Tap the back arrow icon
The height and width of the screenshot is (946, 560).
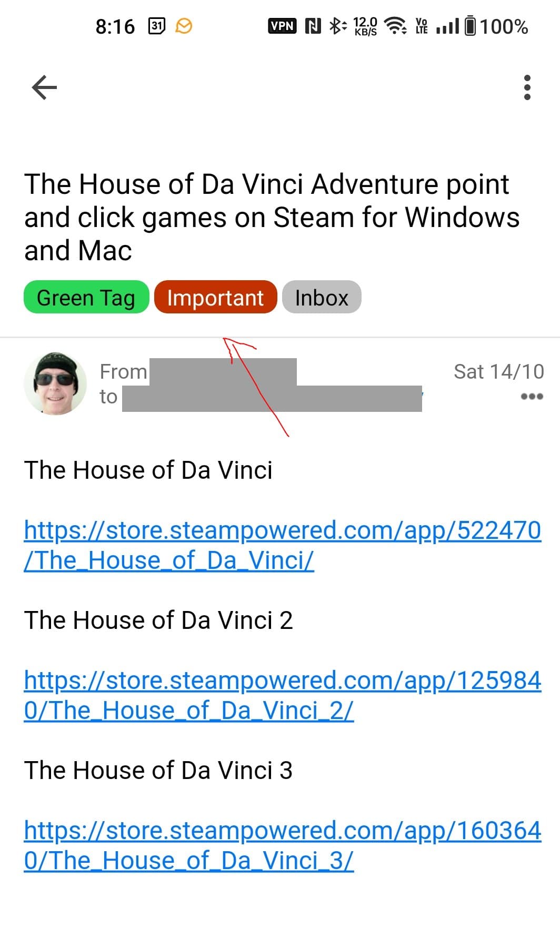tap(44, 87)
